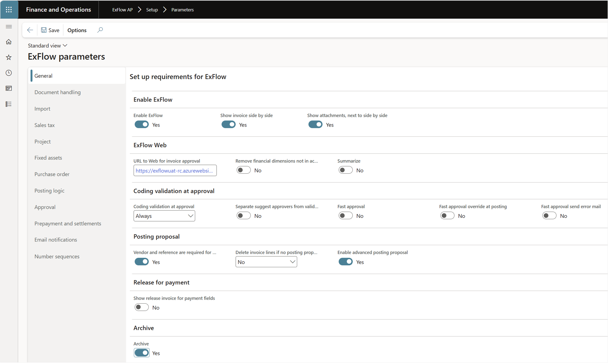608x364 pixels.
Task: Open Modules list icon in sidebar
Action: click(9, 104)
